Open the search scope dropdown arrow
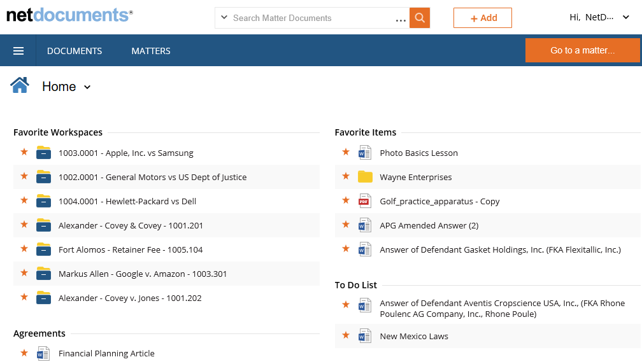This screenshot has height=364, width=642. 224,18
